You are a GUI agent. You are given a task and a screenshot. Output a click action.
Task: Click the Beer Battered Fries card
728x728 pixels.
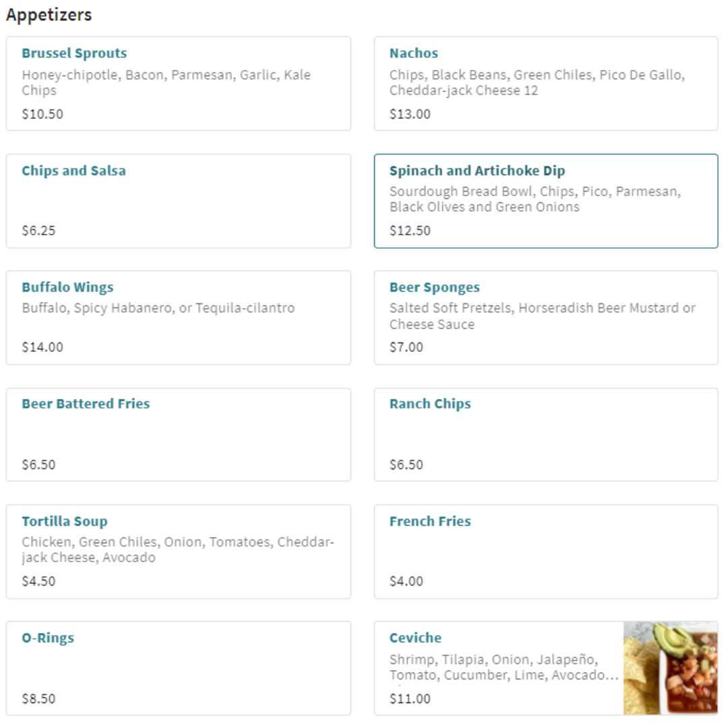click(x=178, y=434)
